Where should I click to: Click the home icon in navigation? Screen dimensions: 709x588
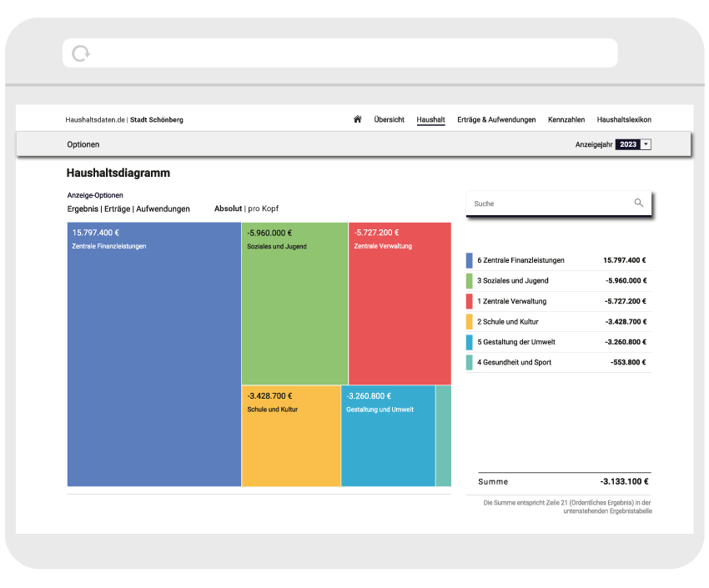[357, 119]
